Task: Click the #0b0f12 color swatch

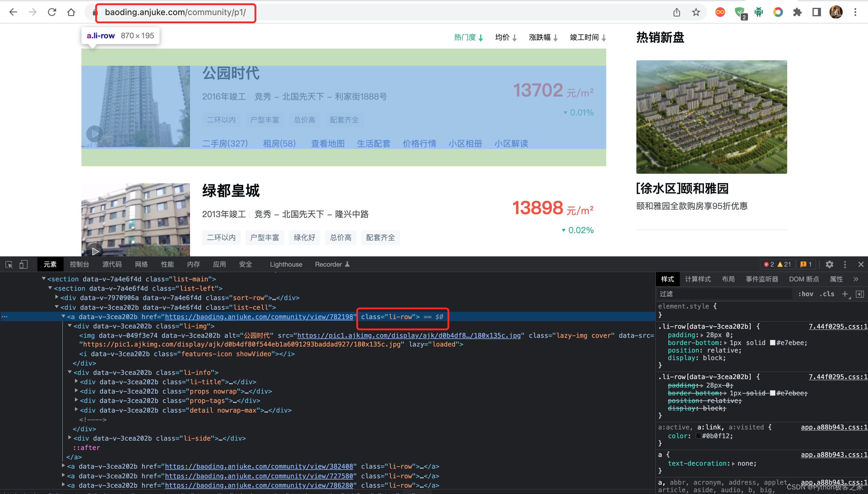Action: pyautogui.click(x=699, y=436)
